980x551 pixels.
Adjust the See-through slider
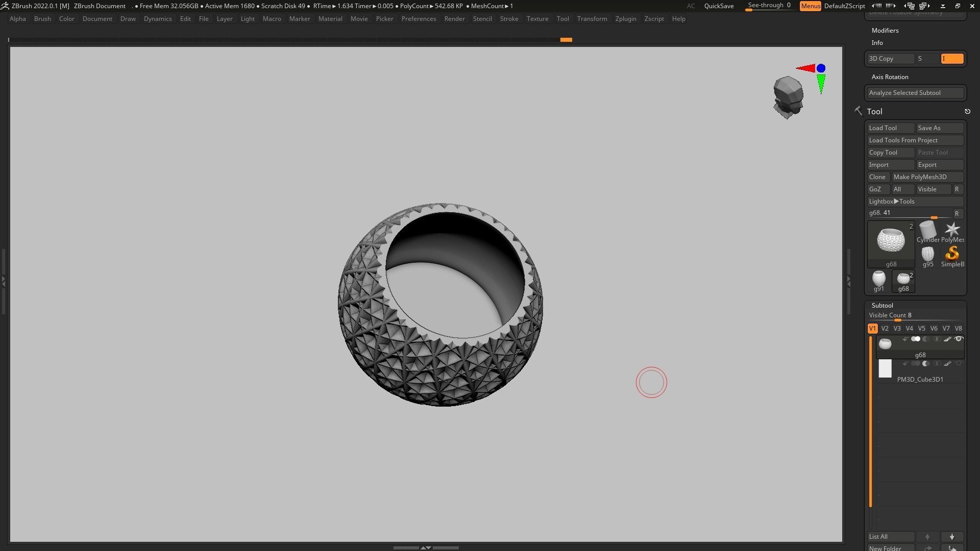pyautogui.click(x=769, y=6)
